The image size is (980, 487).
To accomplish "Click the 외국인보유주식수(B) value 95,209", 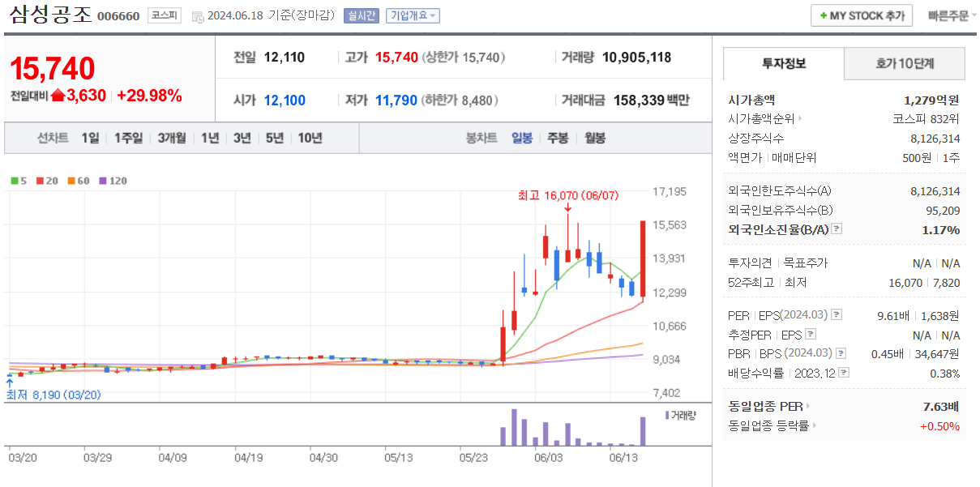I will (x=941, y=210).
